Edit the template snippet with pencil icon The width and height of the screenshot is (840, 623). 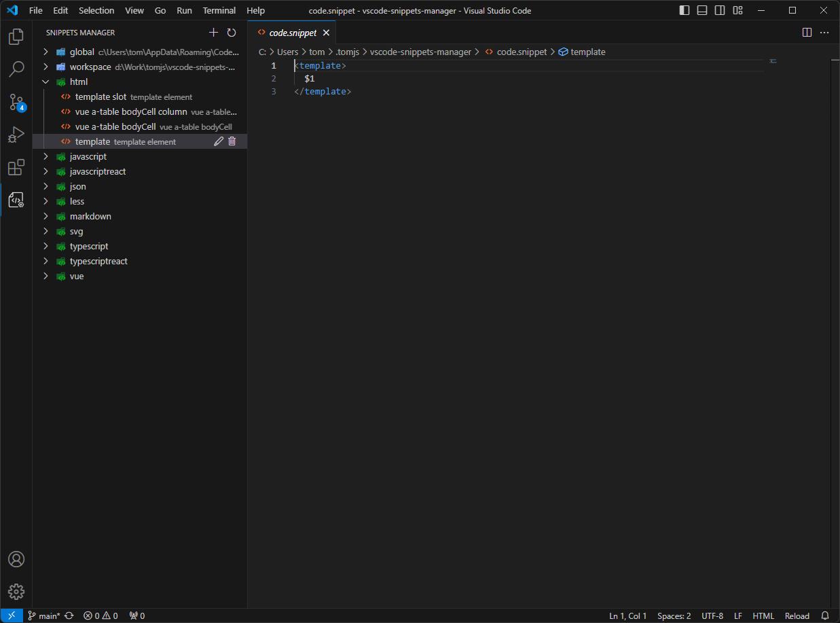[219, 141]
